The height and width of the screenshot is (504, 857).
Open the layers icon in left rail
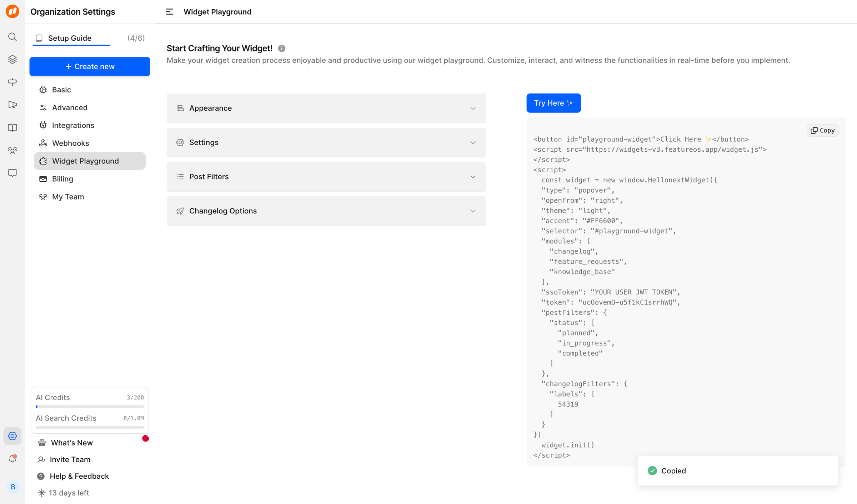[12, 59]
